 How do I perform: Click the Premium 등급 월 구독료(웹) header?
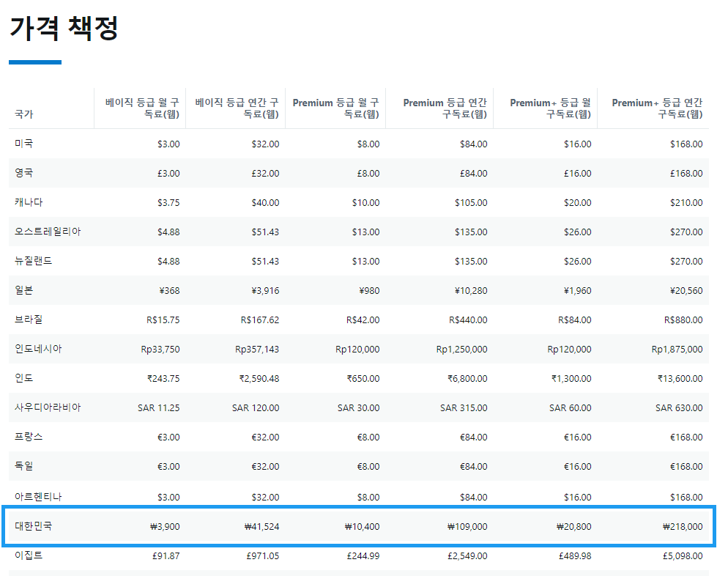coord(335,108)
